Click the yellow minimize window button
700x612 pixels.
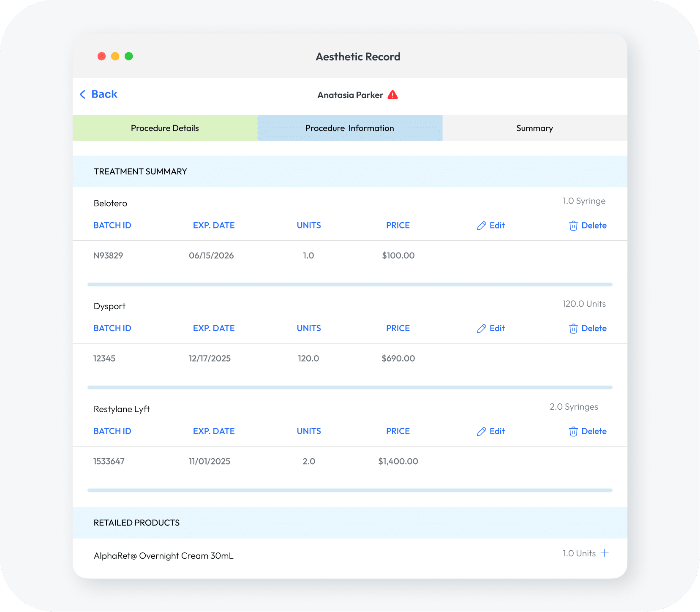pyautogui.click(x=115, y=56)
